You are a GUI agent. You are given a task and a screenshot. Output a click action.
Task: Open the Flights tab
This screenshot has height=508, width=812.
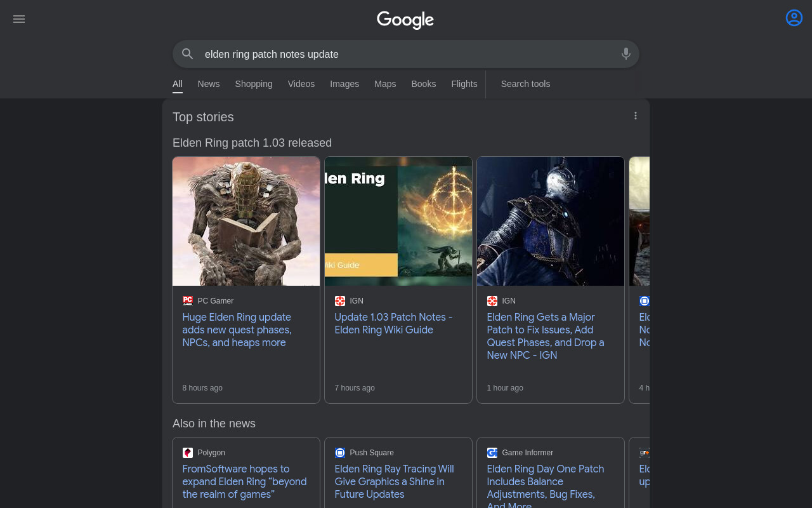pos(464,84)
